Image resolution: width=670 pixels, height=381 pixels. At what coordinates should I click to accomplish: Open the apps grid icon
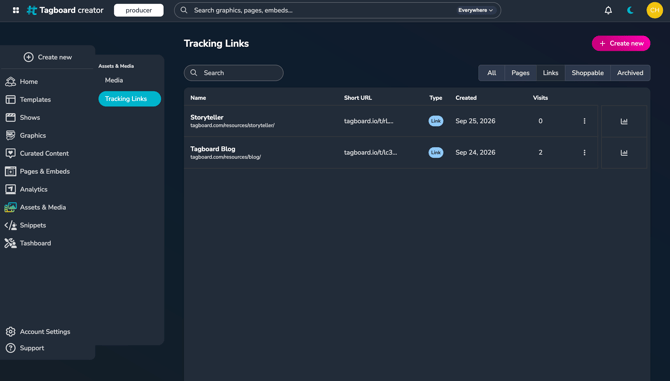pyautogui.click(x=16, y=10)
